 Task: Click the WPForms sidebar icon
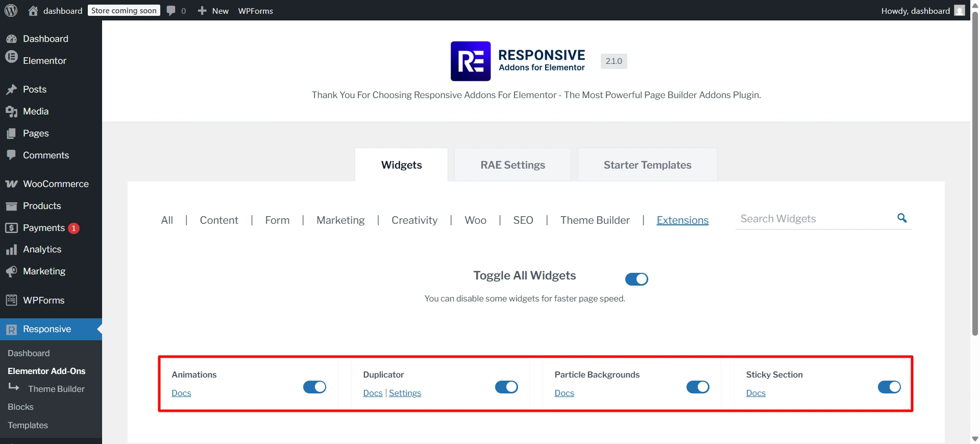(11, 300)
